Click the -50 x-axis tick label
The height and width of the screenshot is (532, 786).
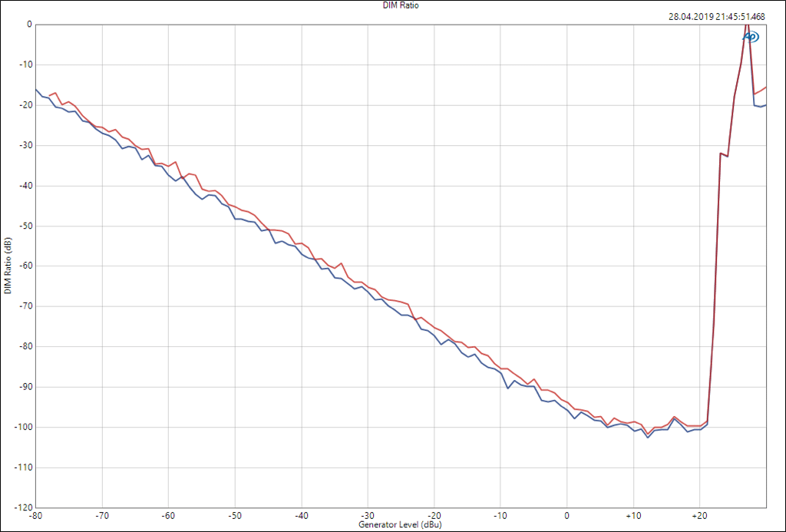[235, 515]
